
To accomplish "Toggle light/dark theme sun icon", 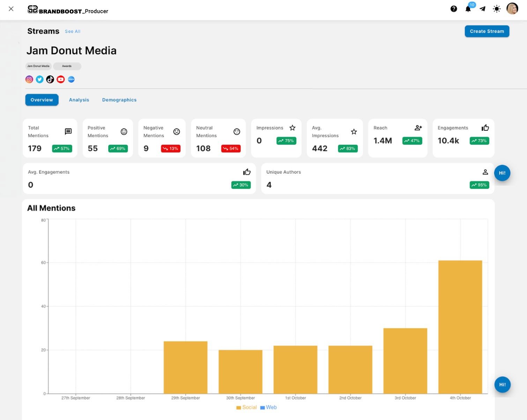I will (497, 9).
